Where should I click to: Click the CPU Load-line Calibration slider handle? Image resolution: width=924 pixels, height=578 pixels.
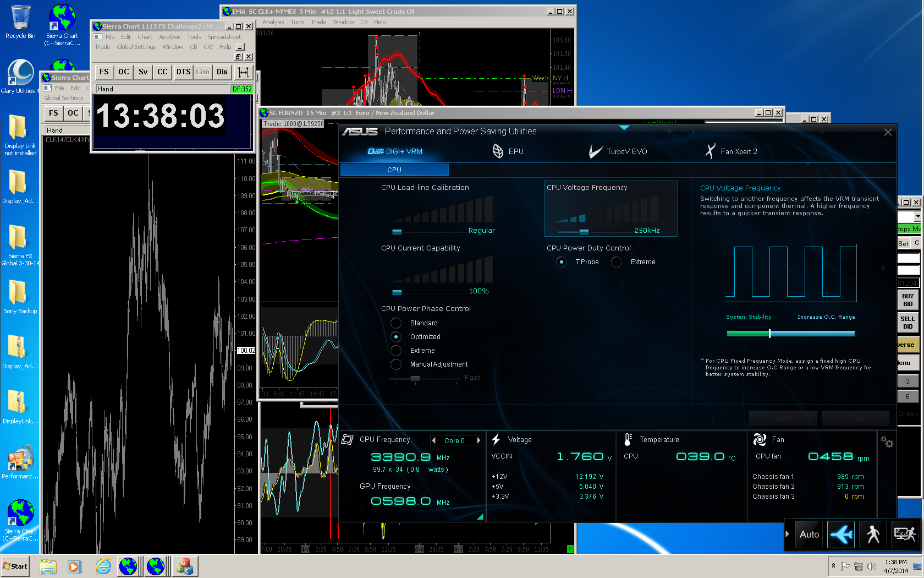pos(397,232)
